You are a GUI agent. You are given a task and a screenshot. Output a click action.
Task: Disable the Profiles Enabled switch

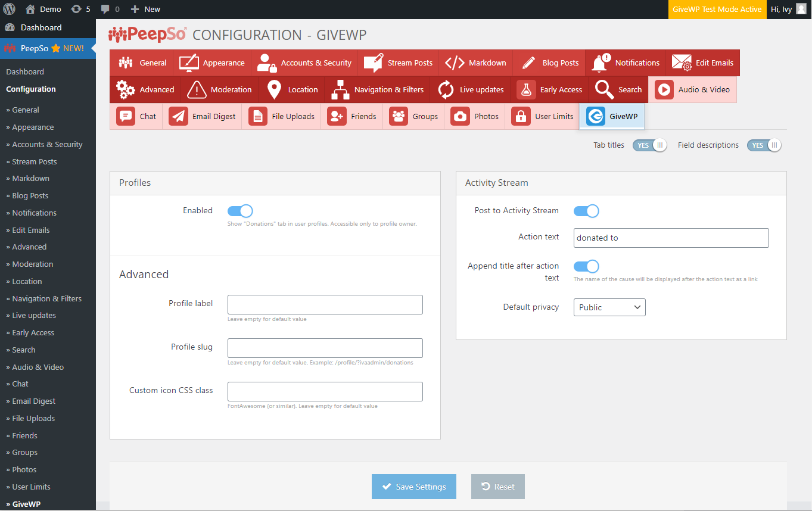click(240, 211)
